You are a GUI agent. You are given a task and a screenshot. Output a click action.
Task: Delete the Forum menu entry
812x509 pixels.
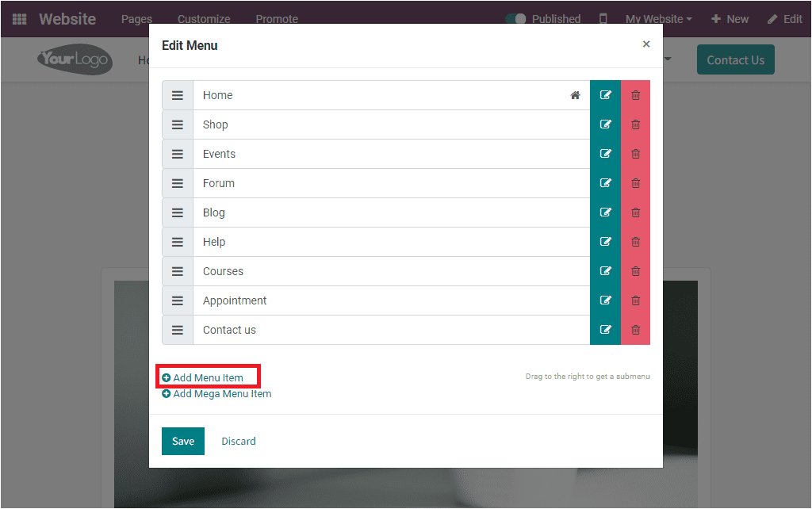(x=634, y=183)
